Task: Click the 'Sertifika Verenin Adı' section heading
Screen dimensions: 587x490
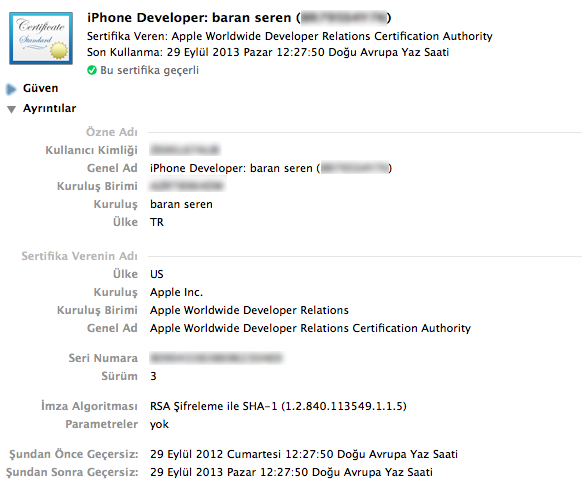Action: 79,256
